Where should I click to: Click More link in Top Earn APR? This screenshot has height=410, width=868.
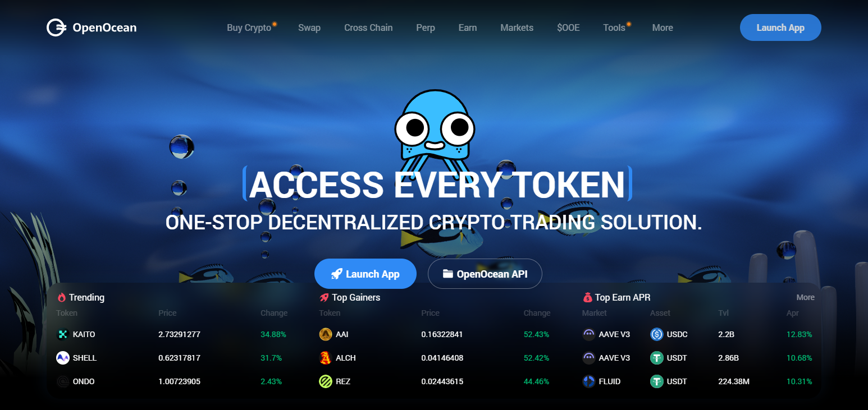805,297
